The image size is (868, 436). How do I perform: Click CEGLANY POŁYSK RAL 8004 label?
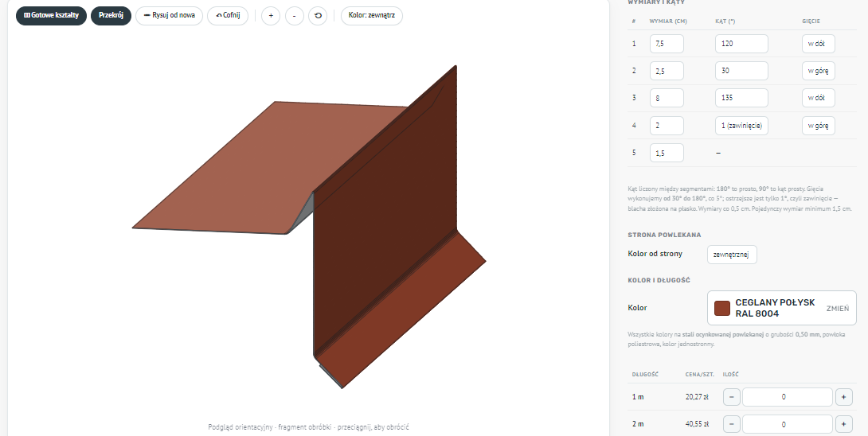(775, 308)
